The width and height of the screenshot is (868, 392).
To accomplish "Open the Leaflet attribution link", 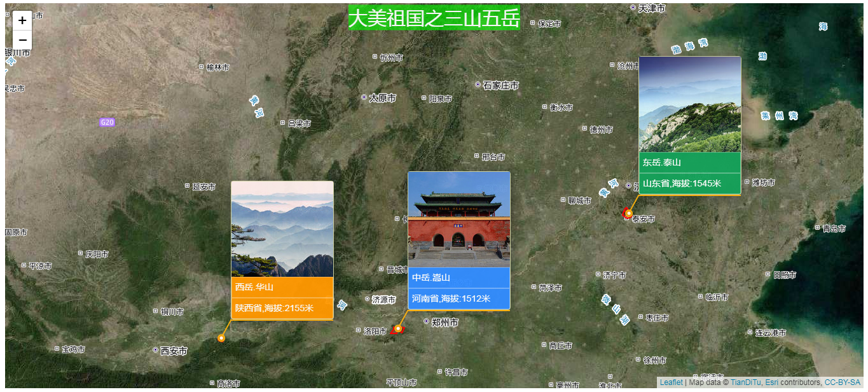I will click(671, 382).
